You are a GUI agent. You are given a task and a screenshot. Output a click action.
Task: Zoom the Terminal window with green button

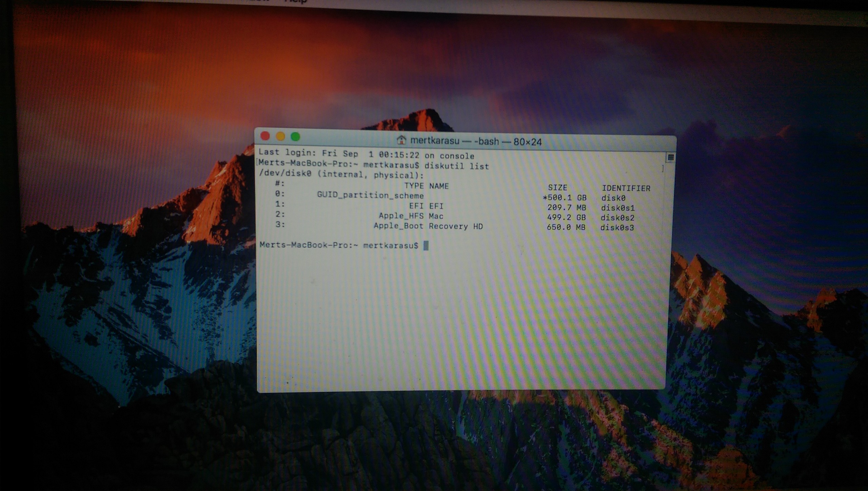coord(295,137)
